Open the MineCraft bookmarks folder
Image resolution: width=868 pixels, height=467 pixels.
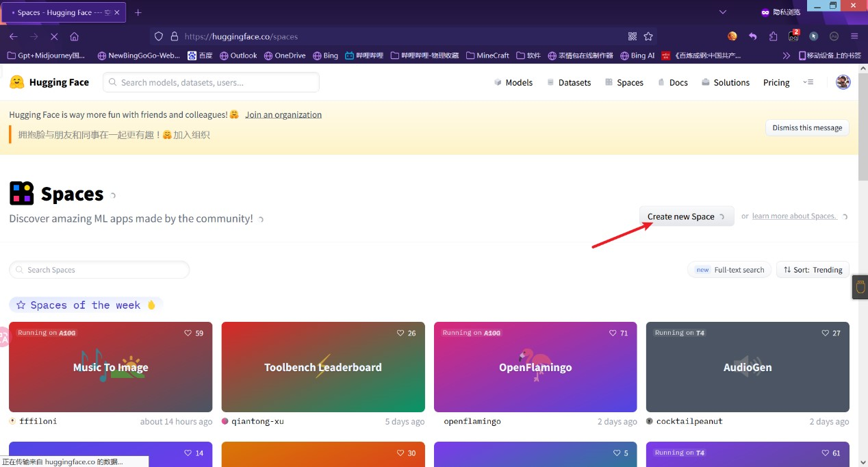tap(487, 55)
